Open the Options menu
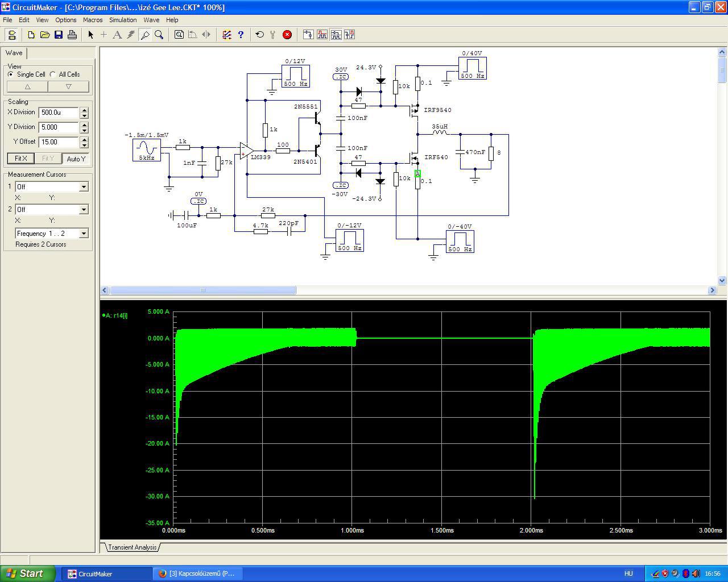 pos(66,20)
